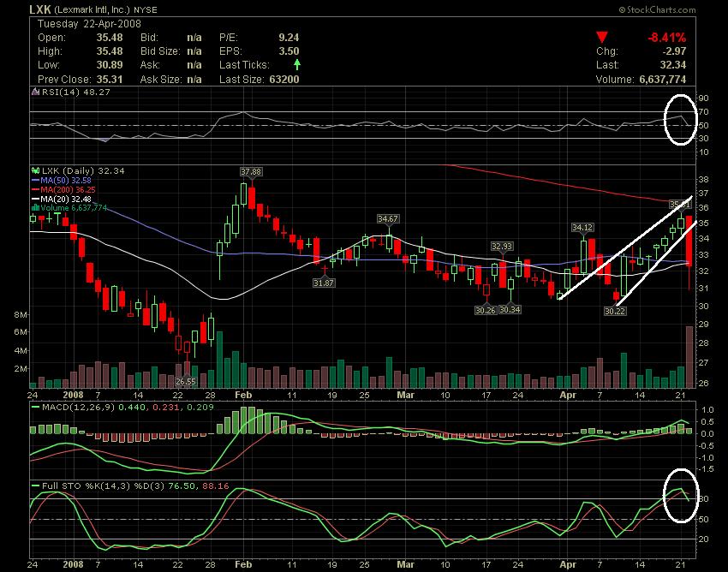This screenshot has height=572, width=728.
Task: Click the Last Size value 63200
Action: pyautogui.click(x=284, y=80)
